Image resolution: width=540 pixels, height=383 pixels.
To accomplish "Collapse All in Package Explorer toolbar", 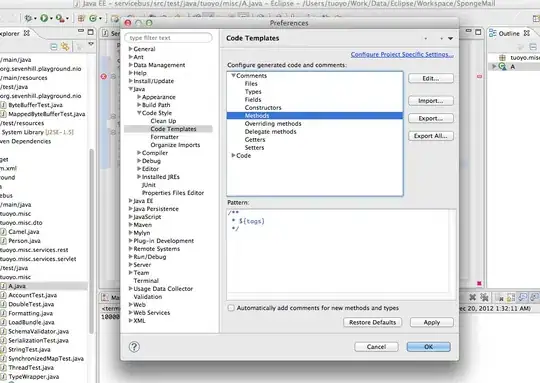I will [x=54, y=46].
